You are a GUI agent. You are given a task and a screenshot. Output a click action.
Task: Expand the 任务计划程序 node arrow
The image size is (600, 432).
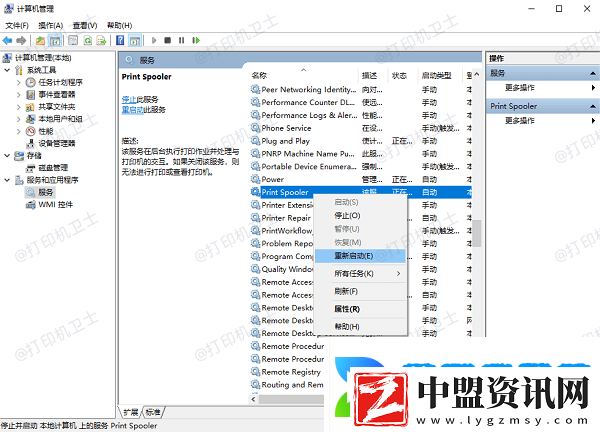[x=18, y=82]
